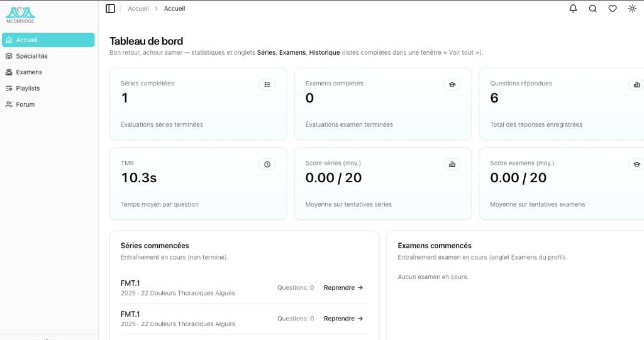Click graduation cap icon on Examens complétés card
Viewport: 644px width, 340px height.
pyautogui.click(x=452, y=85)
